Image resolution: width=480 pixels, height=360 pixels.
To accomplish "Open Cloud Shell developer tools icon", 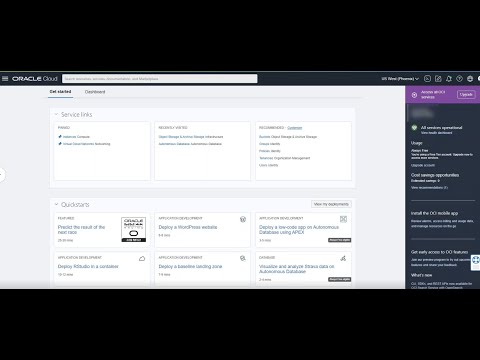I will tap(427, 79).
